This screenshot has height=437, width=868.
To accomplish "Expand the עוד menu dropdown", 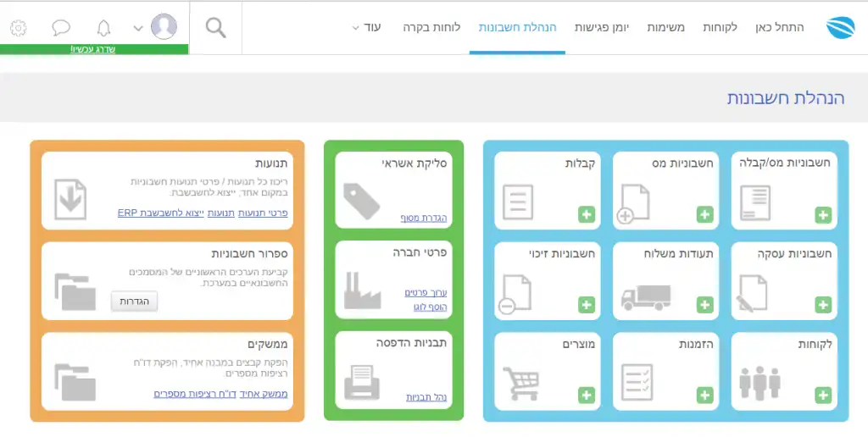I will (x=365, y=27).
